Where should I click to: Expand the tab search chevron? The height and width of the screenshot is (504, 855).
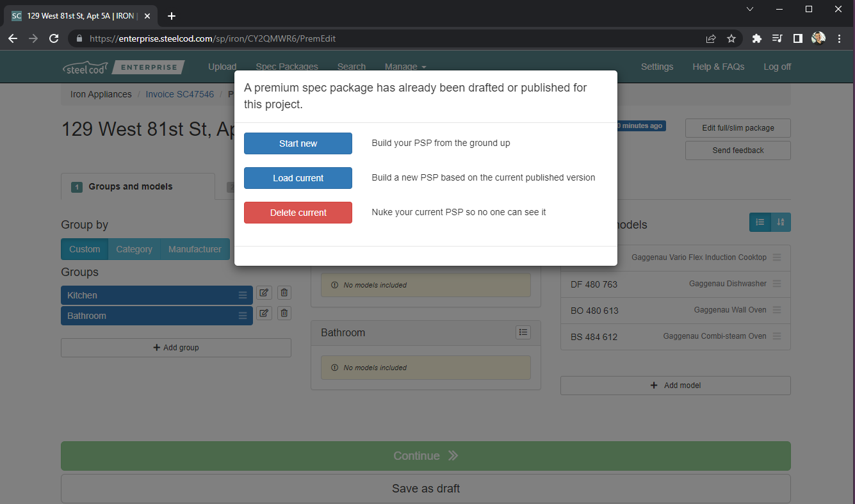750,9
